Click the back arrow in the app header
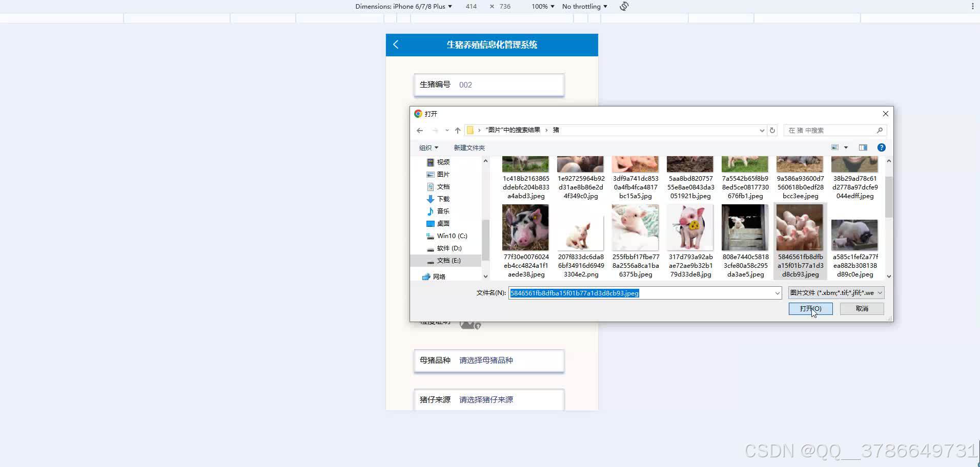Viewport: 980px width, 467px height. [395, 45]
